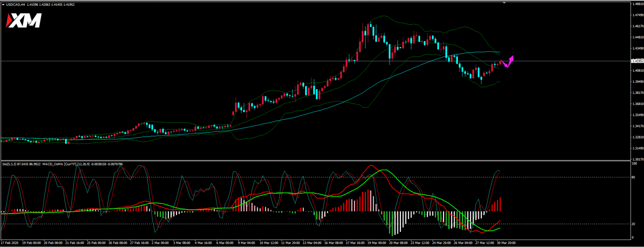The height and width of the screenshot is (247, 644).
Task: Click the 17 Feb 2020 date label
Action: click(10, 242)
